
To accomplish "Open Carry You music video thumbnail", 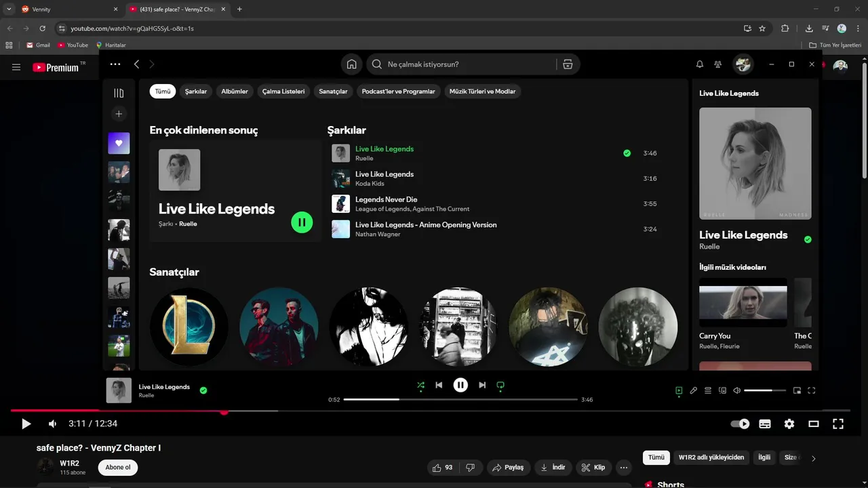I will [743, 302].
